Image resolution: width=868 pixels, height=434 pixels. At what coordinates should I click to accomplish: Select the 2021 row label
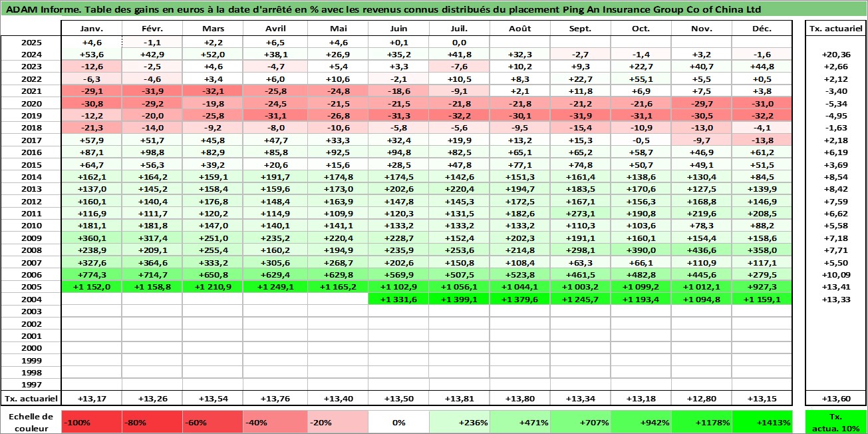pos(31,91)
